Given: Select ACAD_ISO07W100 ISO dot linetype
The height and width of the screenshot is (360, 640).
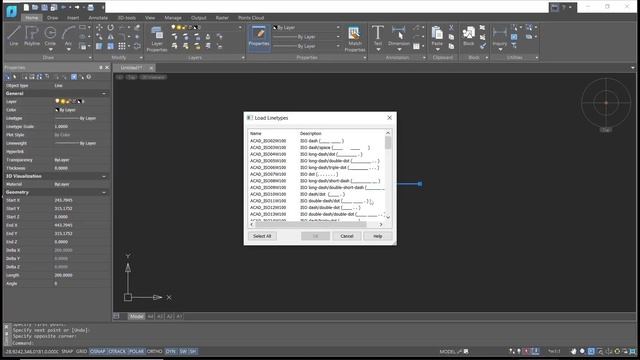Looking at the screenshot, I should [316, 174].
